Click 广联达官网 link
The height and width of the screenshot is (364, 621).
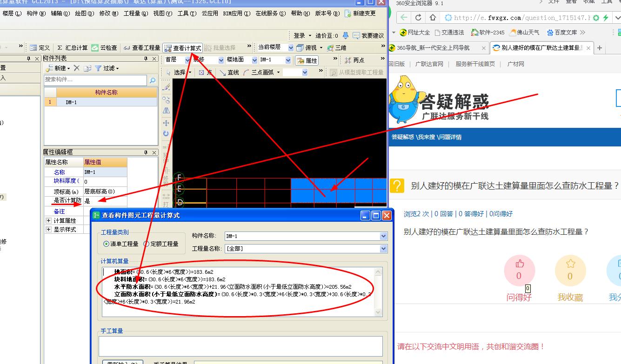click(429, 64)
